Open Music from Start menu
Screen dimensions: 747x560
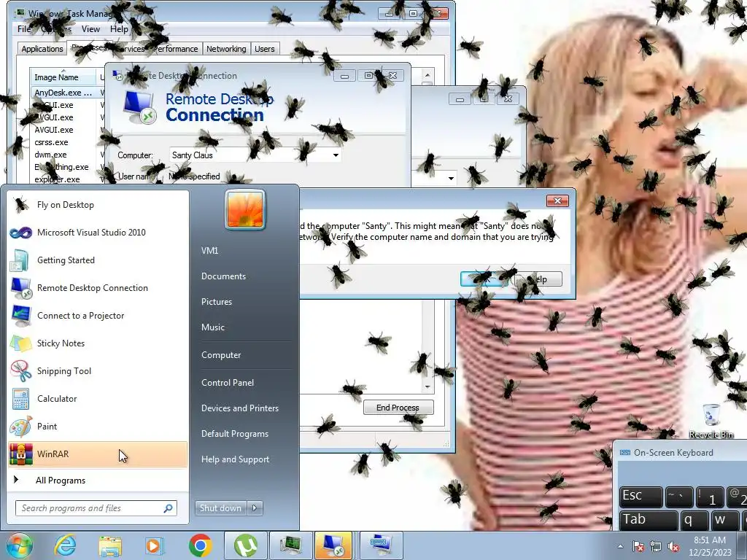213,327
